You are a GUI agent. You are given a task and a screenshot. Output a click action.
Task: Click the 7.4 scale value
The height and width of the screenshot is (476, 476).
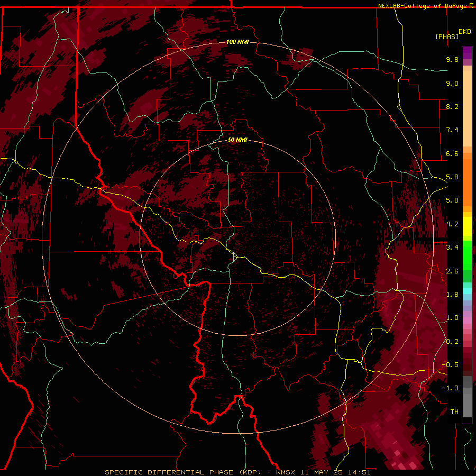click(x=452, y=130)
